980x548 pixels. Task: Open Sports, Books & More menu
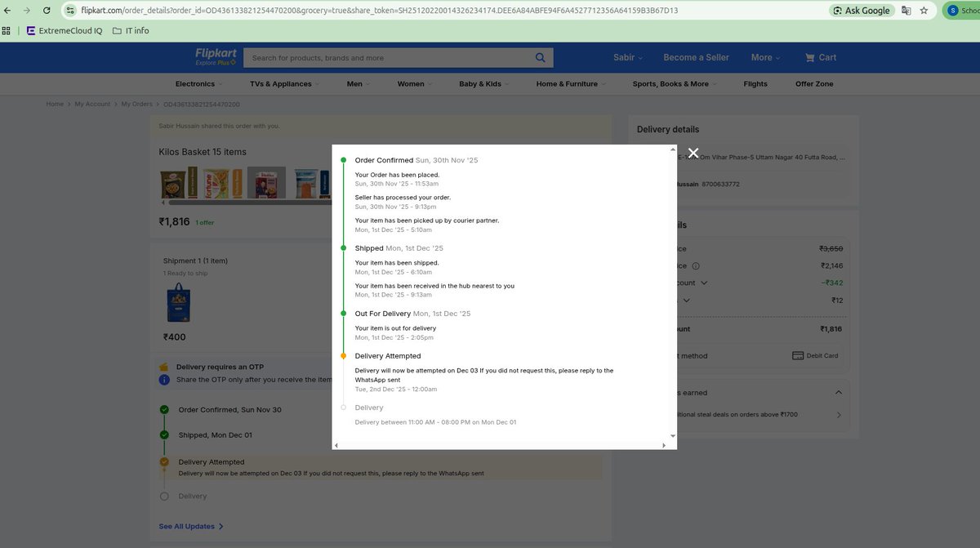pos(674,84)
